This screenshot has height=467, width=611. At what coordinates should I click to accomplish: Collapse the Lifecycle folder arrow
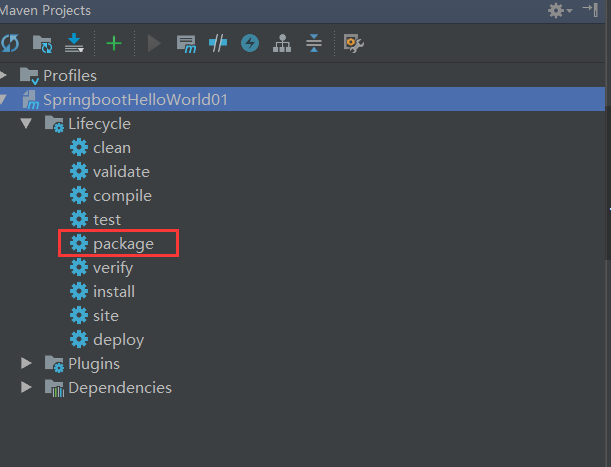pyautogui.click(x=26, y=123)
